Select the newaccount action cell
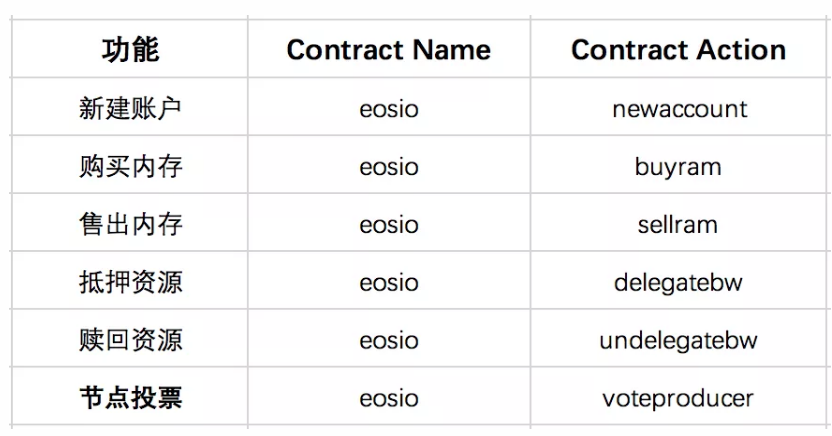This screenshot has width=832, height=436. click(679, 109)
